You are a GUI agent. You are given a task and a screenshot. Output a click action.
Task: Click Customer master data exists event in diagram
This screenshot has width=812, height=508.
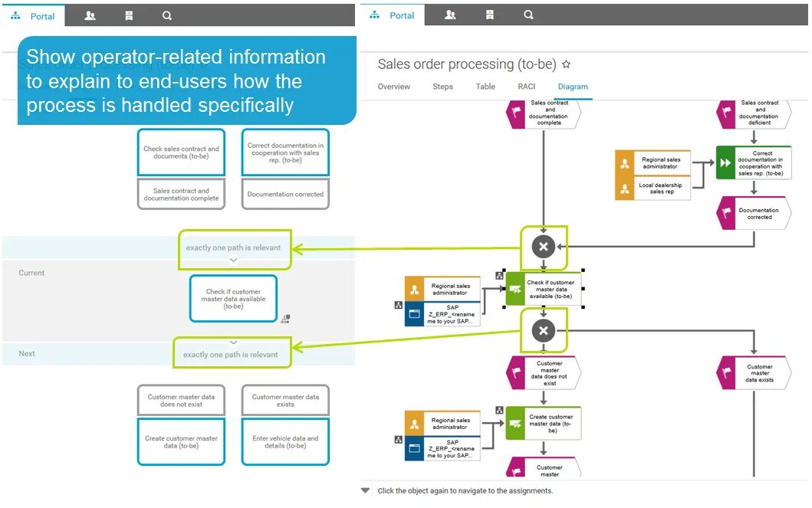click(754, 373)
